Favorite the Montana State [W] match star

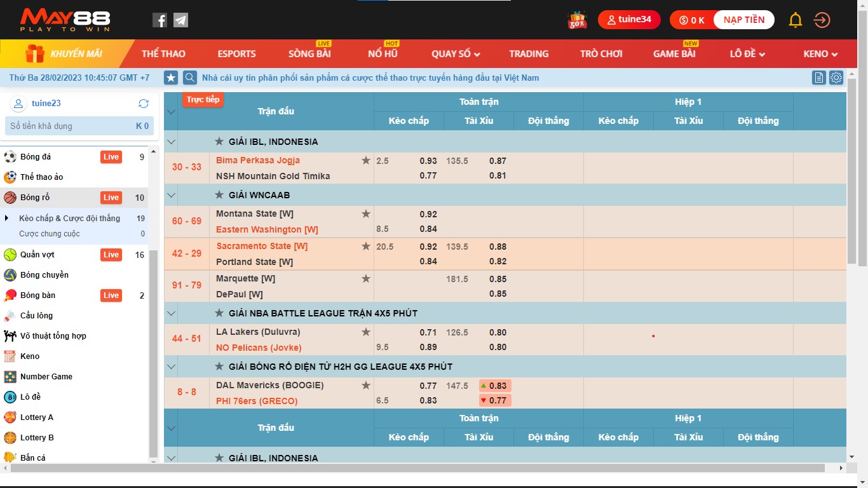click(366, 213)
